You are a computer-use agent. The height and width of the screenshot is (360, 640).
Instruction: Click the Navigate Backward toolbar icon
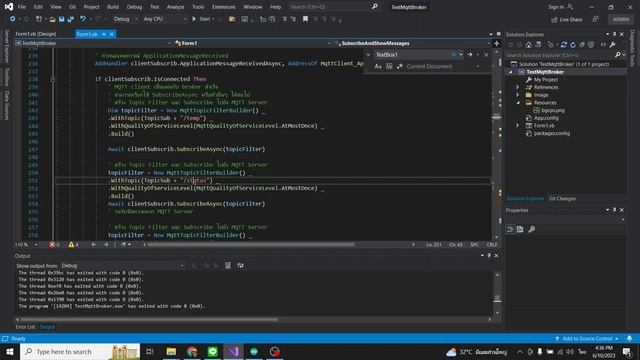click(13, 19)
